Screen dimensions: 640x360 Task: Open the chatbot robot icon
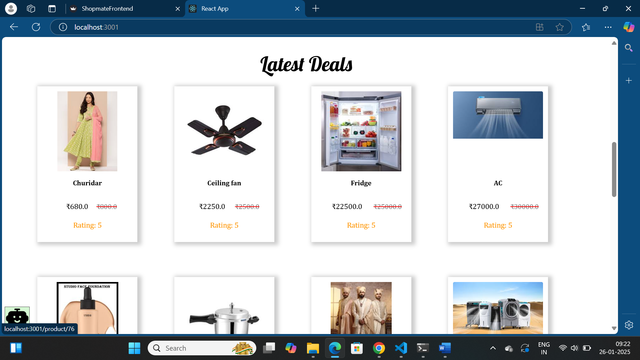coord(17,315)
